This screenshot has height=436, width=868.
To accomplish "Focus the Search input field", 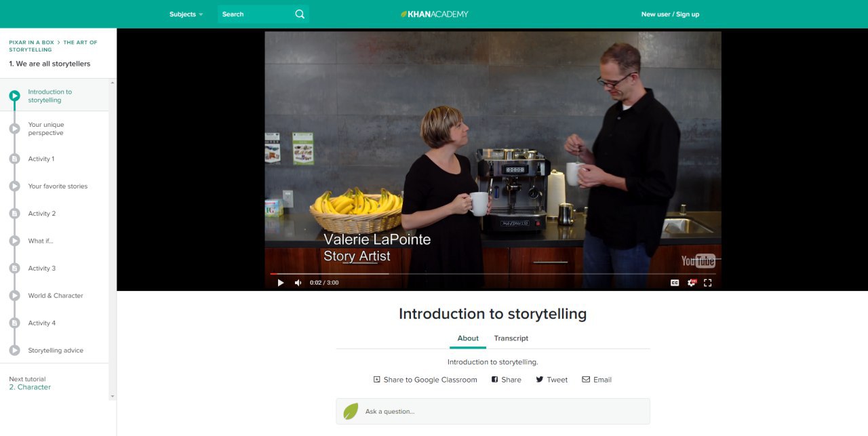I will coord(263,14).
